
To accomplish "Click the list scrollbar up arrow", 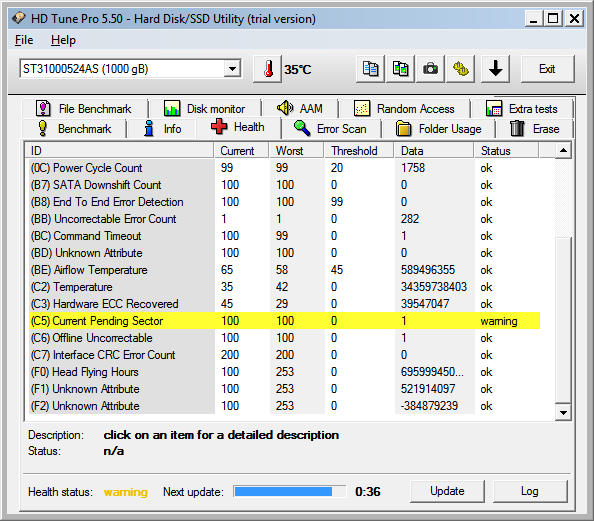I will point(563,151).
